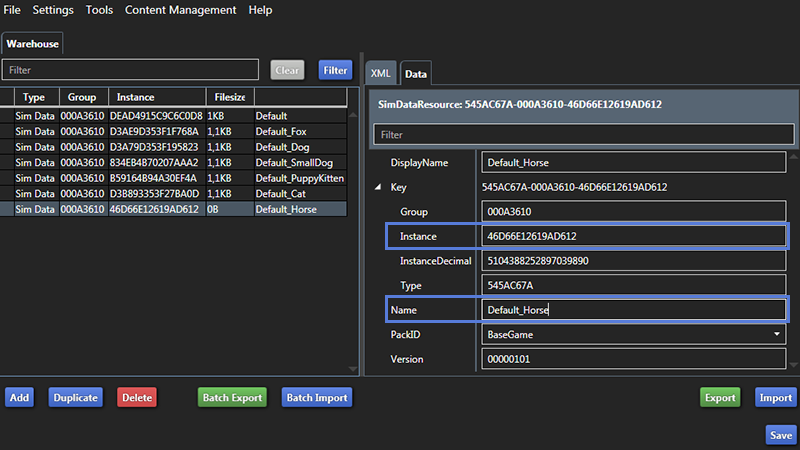
Task: Click the Batch Import button
Action: tap(317, 397)
